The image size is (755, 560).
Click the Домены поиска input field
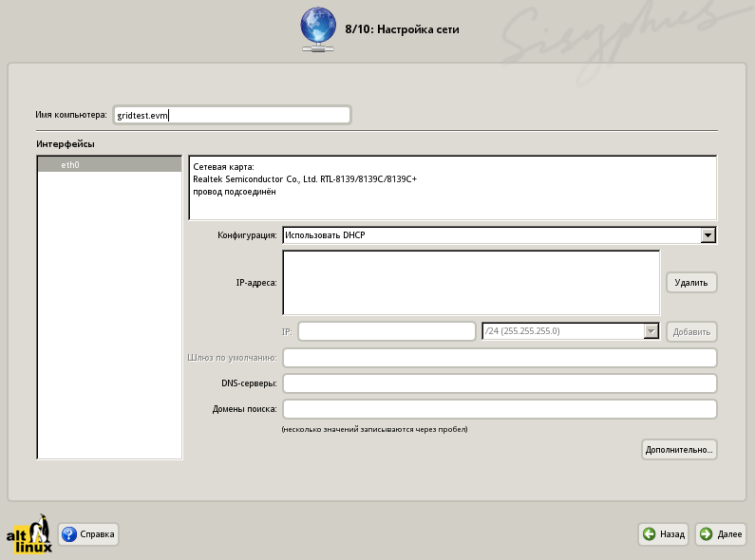click(x=500, y=409)
